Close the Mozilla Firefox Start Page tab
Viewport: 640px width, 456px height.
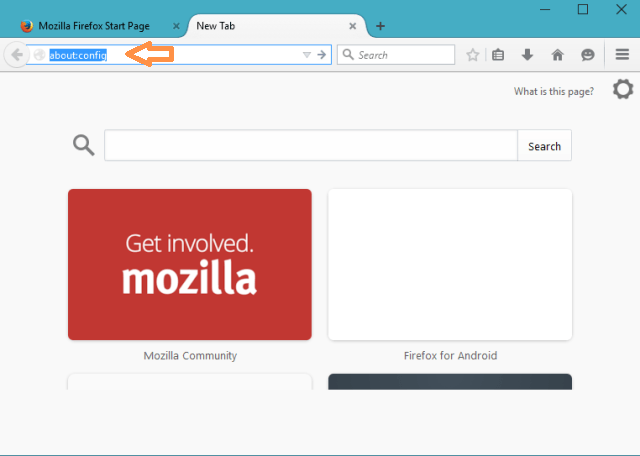coord(176,26)
